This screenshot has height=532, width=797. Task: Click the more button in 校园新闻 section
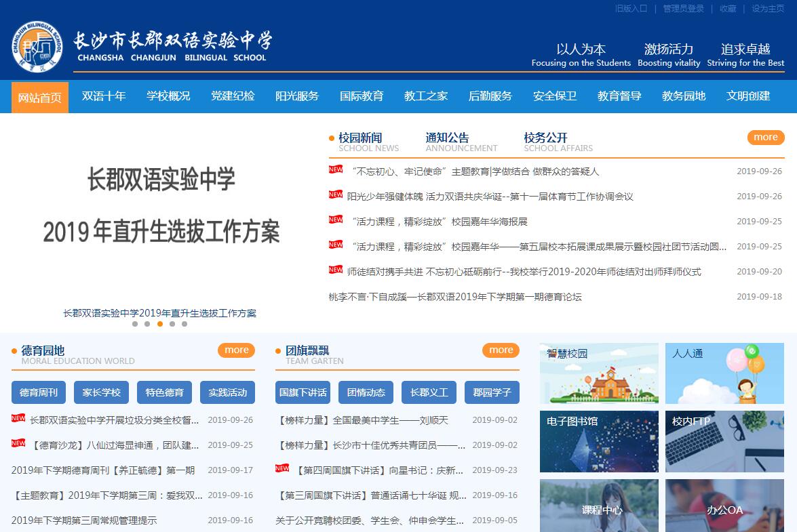click(765, 138)
